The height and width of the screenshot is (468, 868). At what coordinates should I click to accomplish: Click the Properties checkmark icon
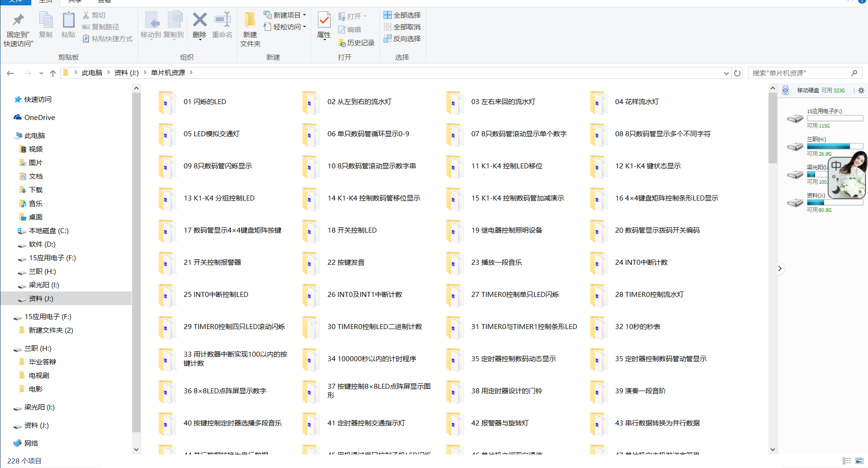click(324, 20)
